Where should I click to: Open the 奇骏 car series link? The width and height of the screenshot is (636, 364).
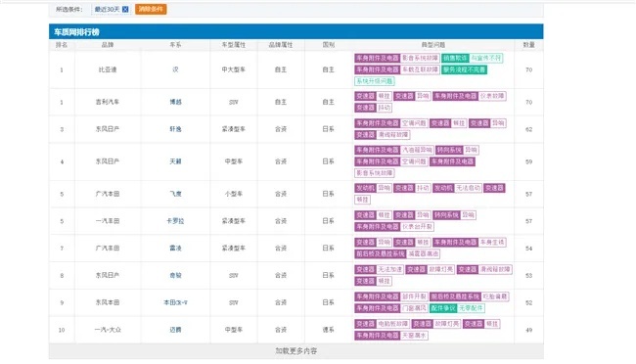click(x=175, y=276)
